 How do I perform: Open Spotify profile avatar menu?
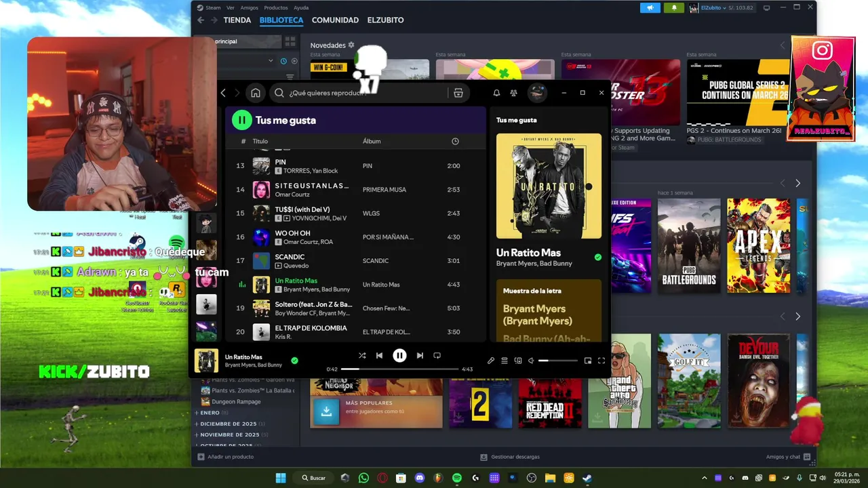(x=537, y=93)
